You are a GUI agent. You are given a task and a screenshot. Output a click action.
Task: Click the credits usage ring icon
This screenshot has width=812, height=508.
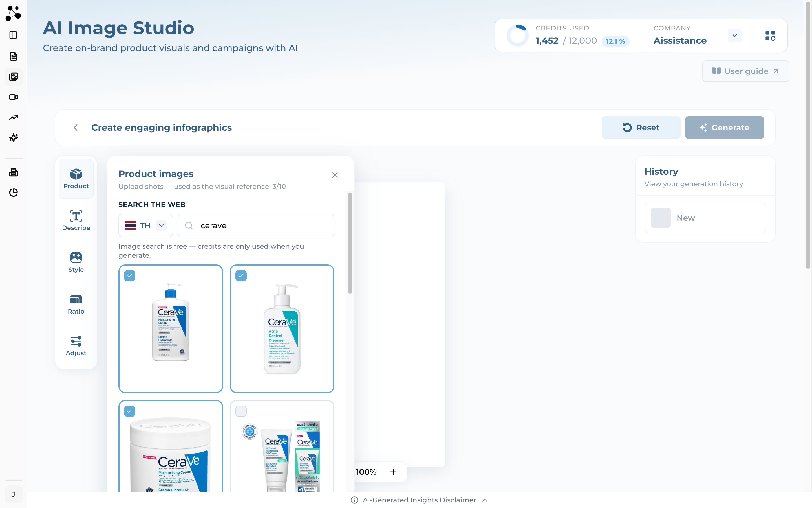click(517, 35)
